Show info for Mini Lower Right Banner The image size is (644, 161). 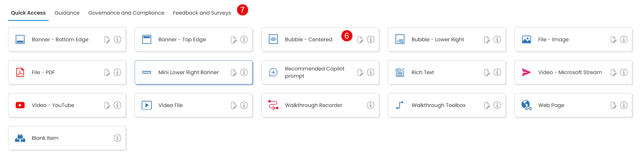244,72
